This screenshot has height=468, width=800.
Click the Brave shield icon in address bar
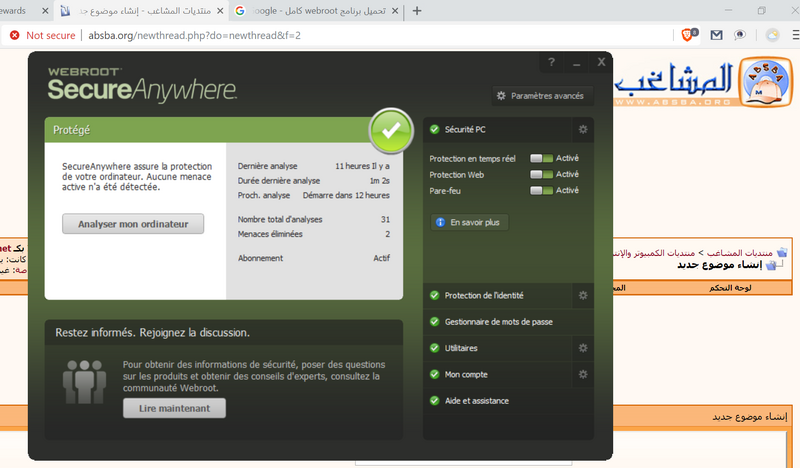(x=689, y=35)
